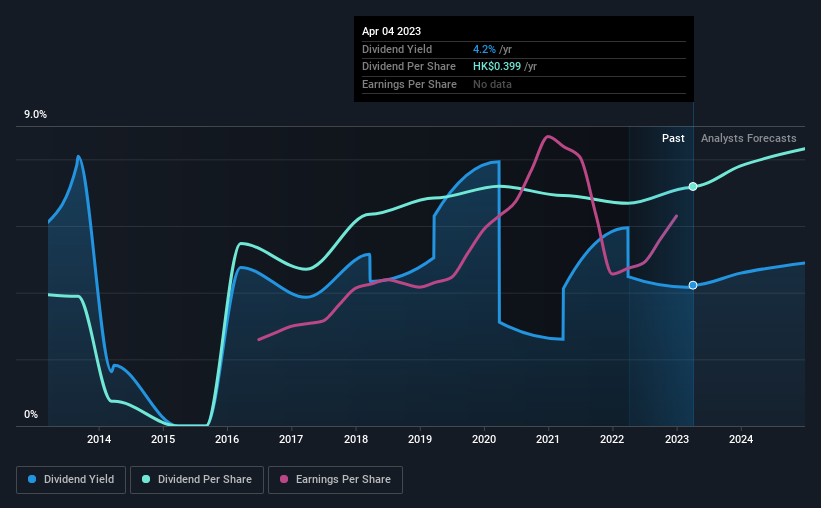Click the 2014 x-axis label
821x508 pixels.
[x=99, y=439]
